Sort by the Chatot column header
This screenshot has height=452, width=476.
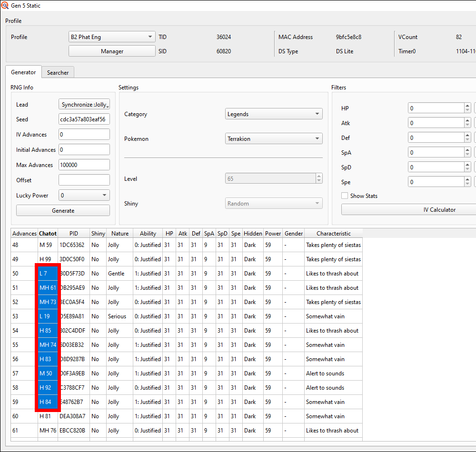pos(48,234)
